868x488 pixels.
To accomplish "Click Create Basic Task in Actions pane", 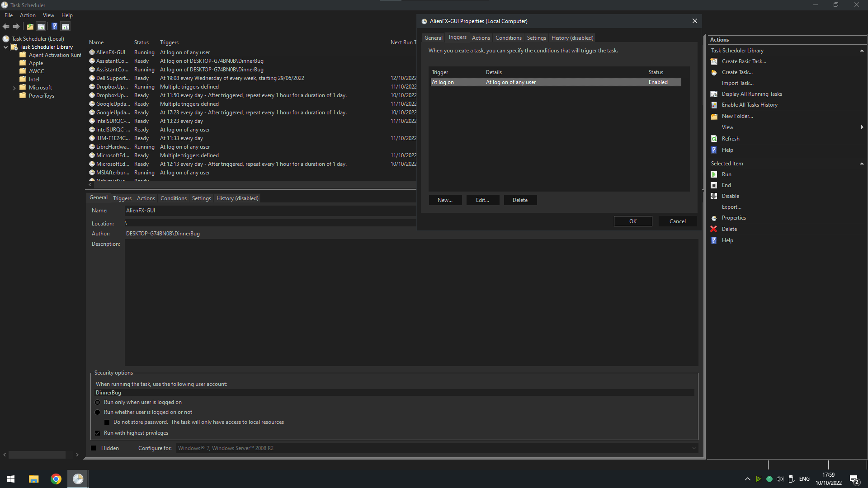I will coord(744,61).
